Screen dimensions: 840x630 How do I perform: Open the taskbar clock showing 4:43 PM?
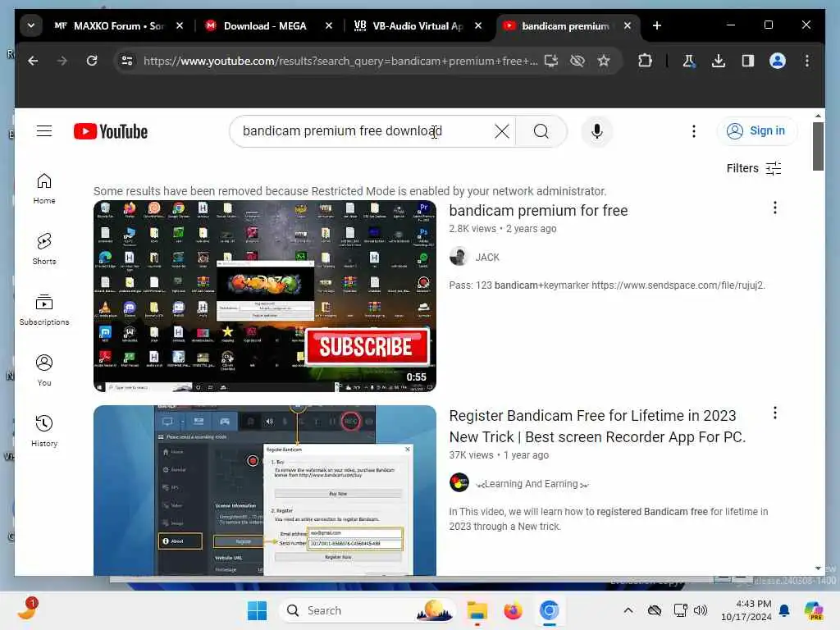[x=746, y=610]
